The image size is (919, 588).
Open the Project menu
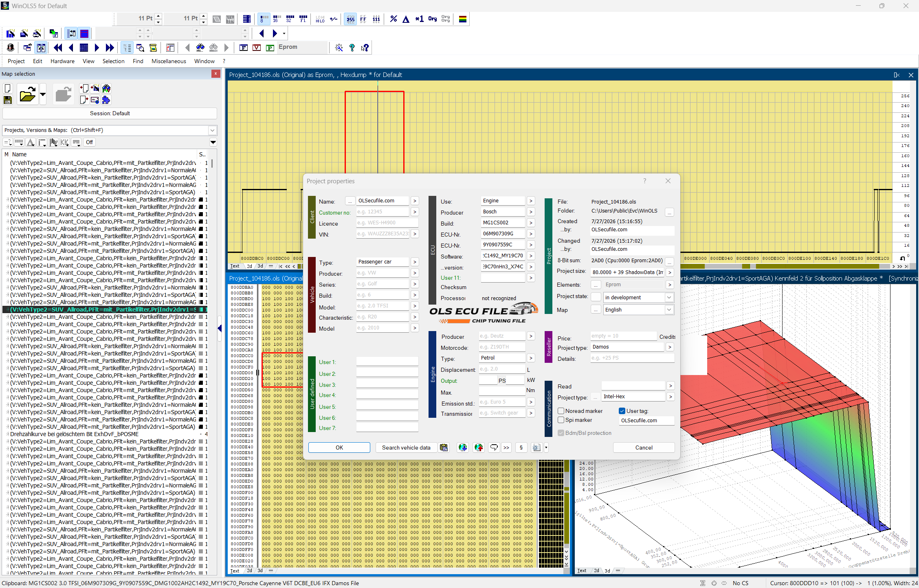point(16,61)
